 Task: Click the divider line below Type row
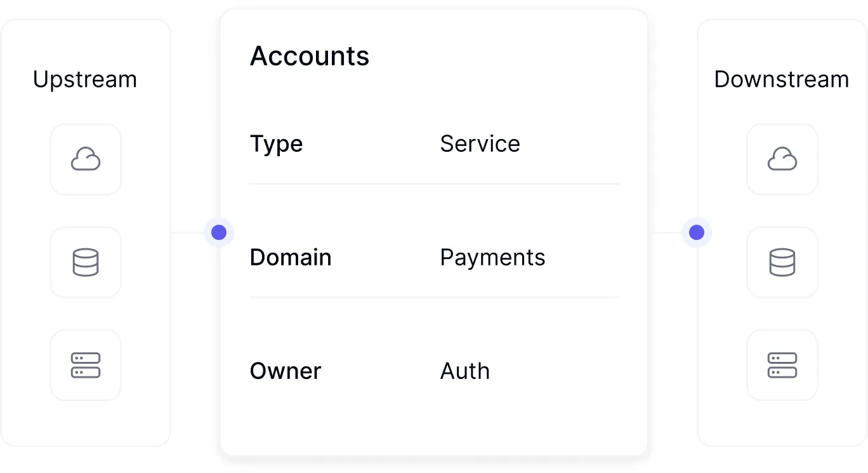[434, 184]
